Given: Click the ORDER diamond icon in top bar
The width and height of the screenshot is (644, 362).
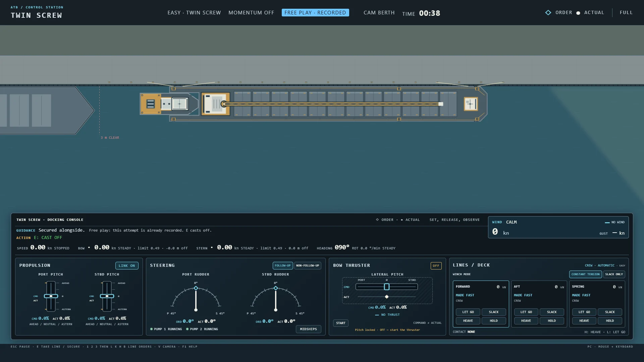Looking at the screenshot, I should pos(548,13).
